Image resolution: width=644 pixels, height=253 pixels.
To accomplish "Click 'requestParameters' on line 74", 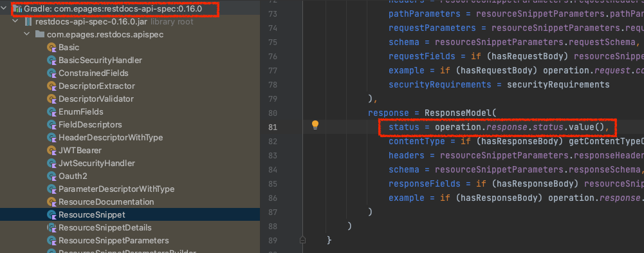I will [432, 28].
